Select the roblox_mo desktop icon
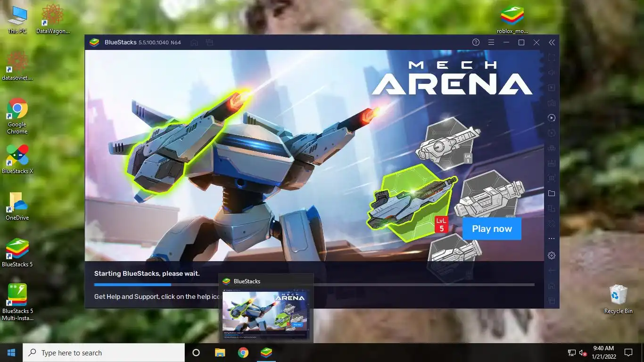Screen dimensions: 644x362 coord(512,20)
